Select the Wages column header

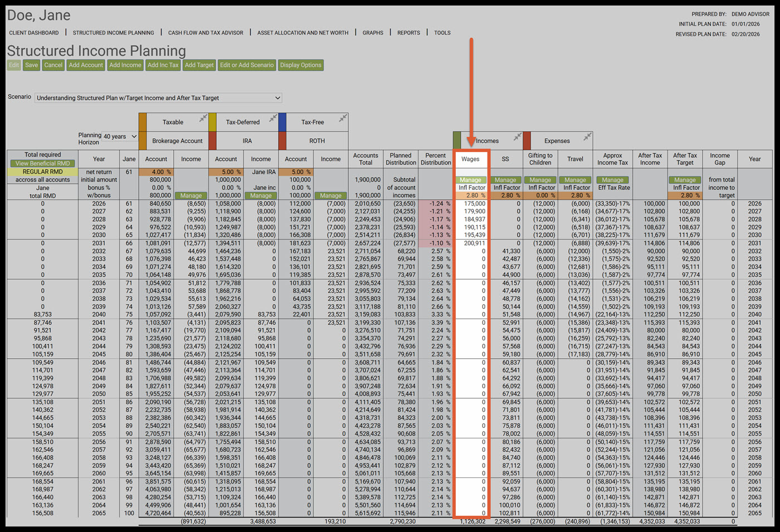click(470, 159)
